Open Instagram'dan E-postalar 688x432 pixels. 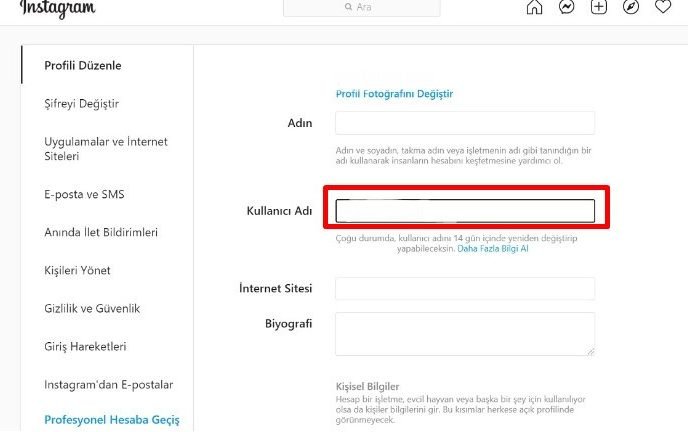109,385
